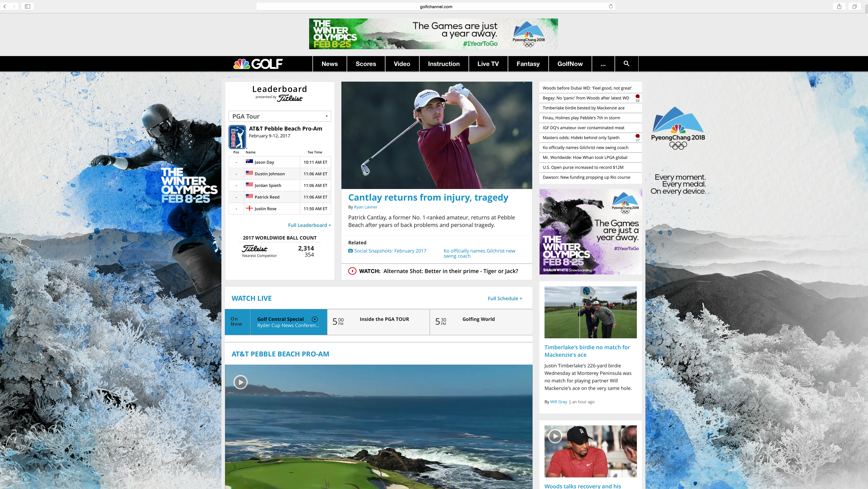
Task: Open 'Begay: No panic from Woods' headline
Action: (x=586, y=98)
